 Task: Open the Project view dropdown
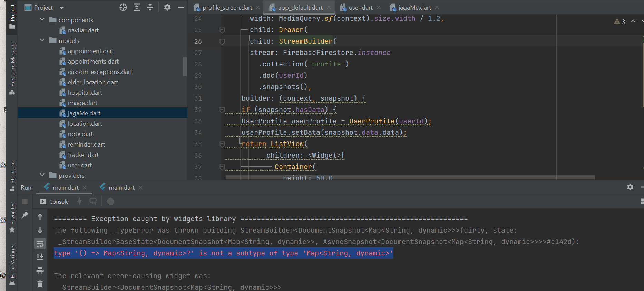(62, 8)
